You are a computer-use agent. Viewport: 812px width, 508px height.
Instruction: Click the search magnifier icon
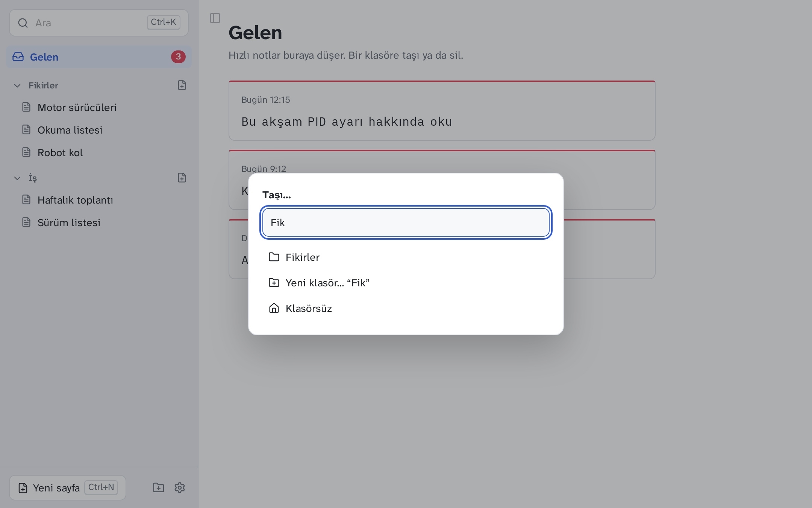(23, 23)
